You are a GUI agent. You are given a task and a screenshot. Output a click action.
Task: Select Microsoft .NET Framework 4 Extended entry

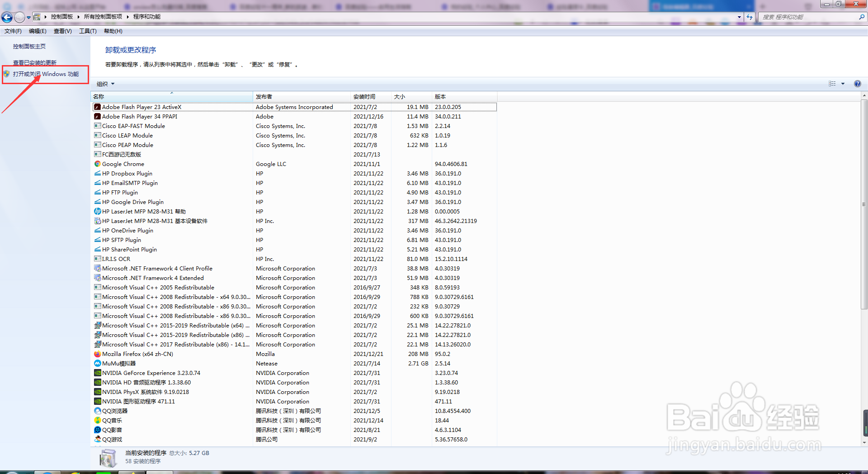pos(295,278)
